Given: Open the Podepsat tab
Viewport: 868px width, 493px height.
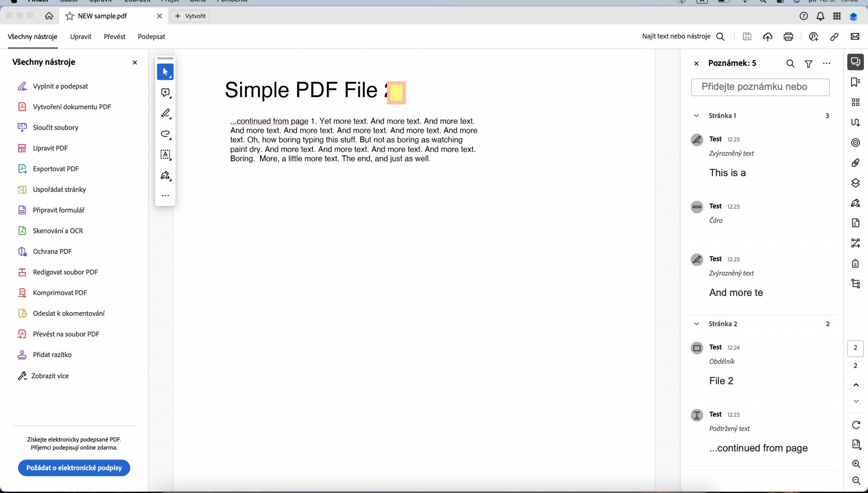Looking at the screenshot, I should click(x=151, y=37).
